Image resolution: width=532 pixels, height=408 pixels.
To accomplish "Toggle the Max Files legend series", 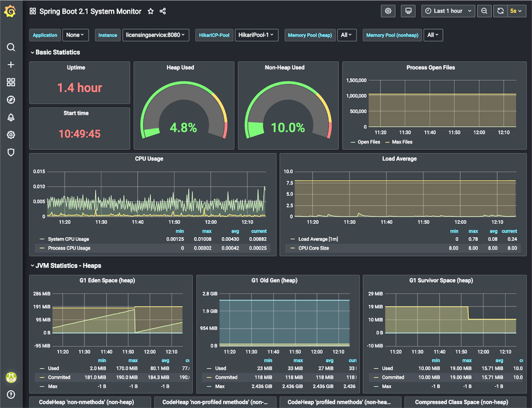I will (402, 142).
